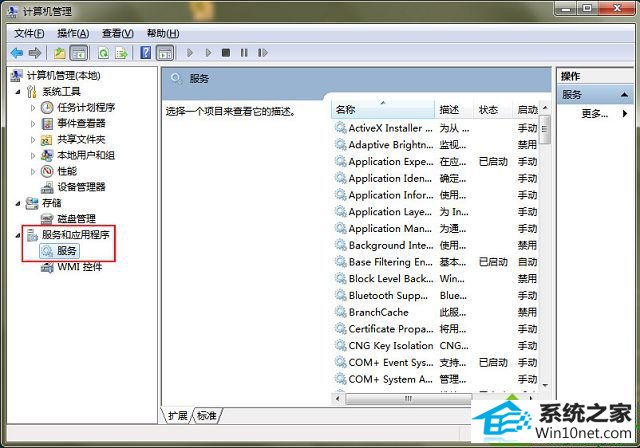Sort by the 状态 column header
The image size is (640, 448).
[x=493, y=110]
